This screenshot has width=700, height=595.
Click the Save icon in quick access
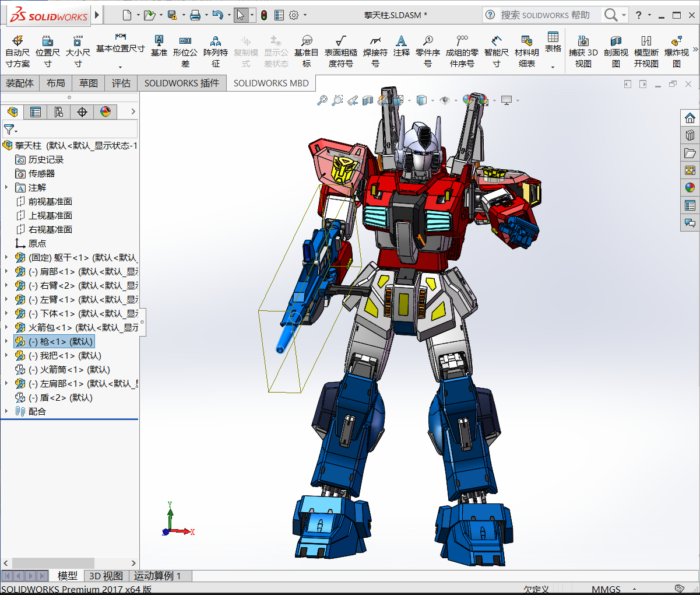(x=172, y=15)
